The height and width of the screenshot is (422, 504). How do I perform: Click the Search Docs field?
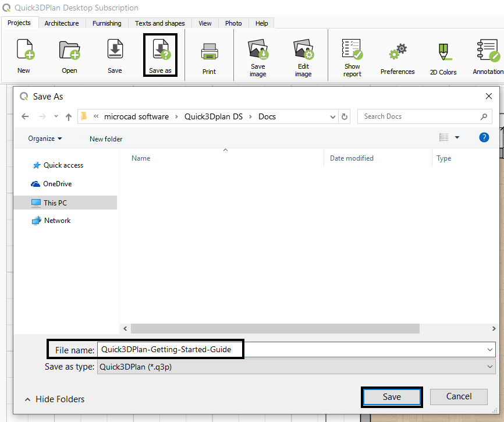tap(425, 116)
